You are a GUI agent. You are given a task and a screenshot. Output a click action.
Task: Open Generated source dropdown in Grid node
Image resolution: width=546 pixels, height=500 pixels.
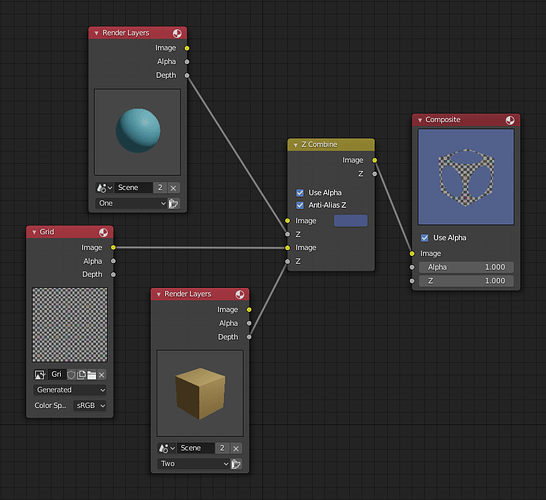tap(70, 390)
